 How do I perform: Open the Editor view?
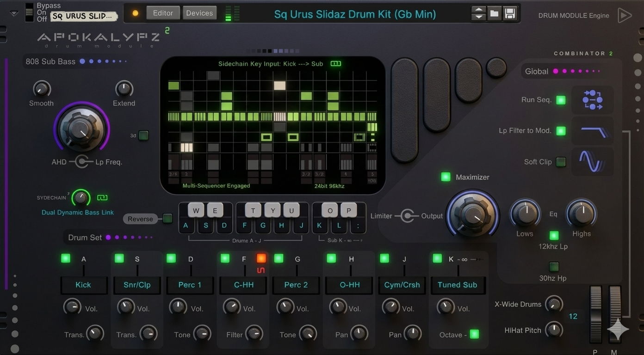point(163,13)
